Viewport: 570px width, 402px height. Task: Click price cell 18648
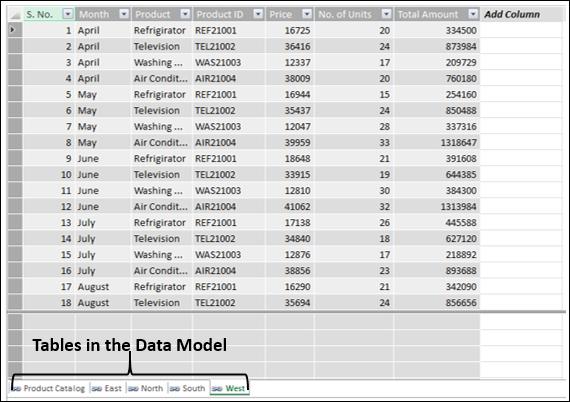(x=290, y=158)
